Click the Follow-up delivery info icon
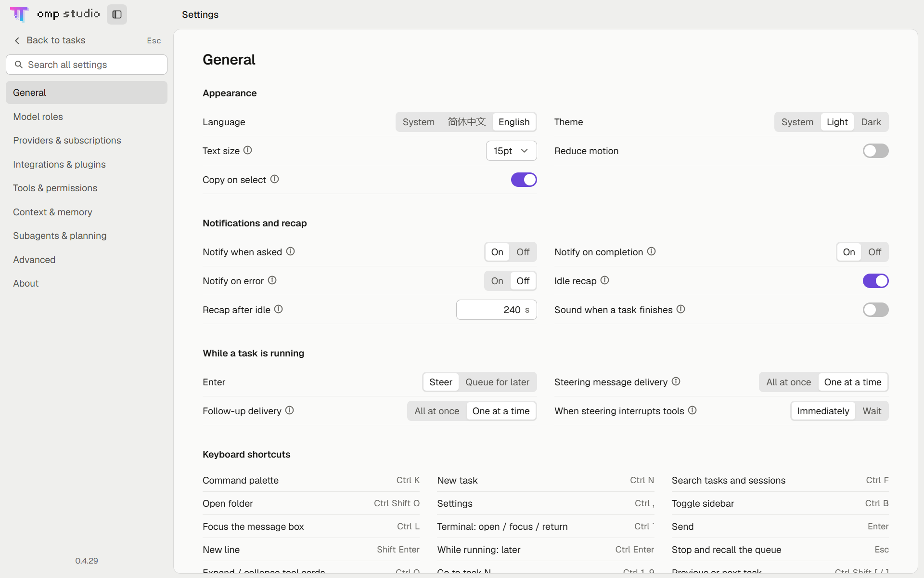924x578 pixels. [x=290, y=410]
